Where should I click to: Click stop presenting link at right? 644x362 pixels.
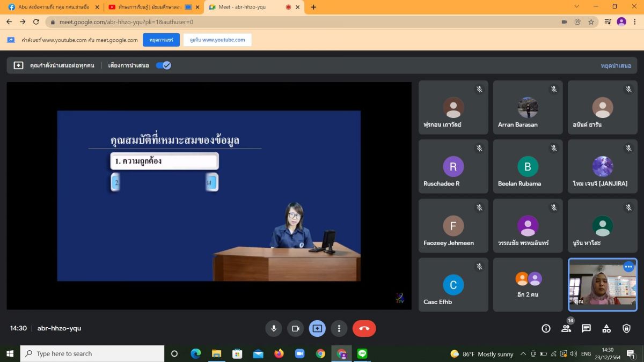click(616, 65)
